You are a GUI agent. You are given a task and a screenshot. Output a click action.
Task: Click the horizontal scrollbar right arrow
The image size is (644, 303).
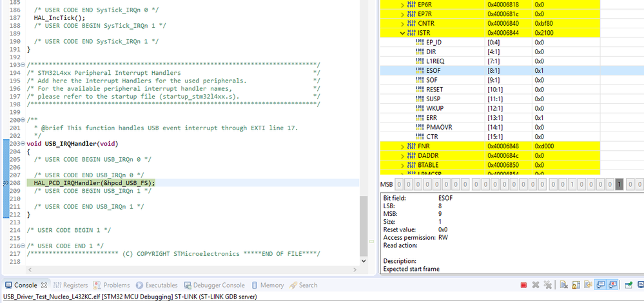(355, 269)
